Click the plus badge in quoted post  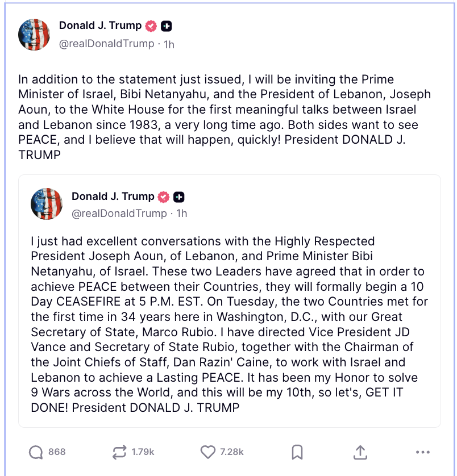[x=179, y=197]
